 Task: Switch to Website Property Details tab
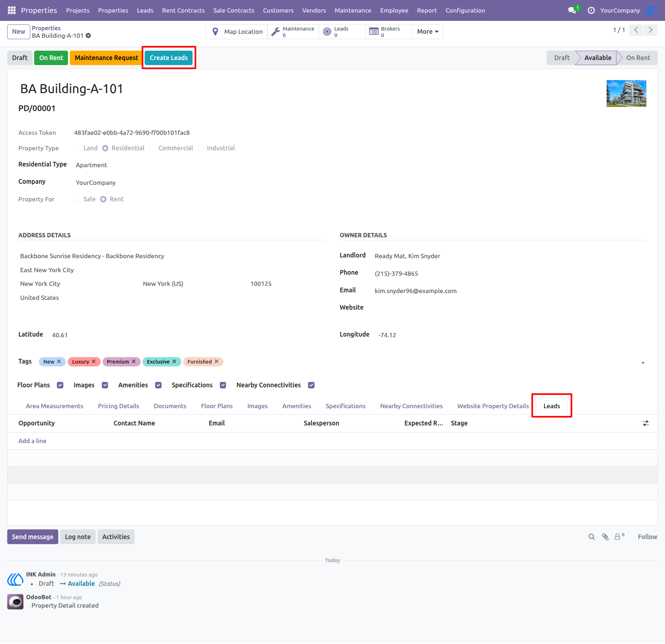[x=493, y=406]
